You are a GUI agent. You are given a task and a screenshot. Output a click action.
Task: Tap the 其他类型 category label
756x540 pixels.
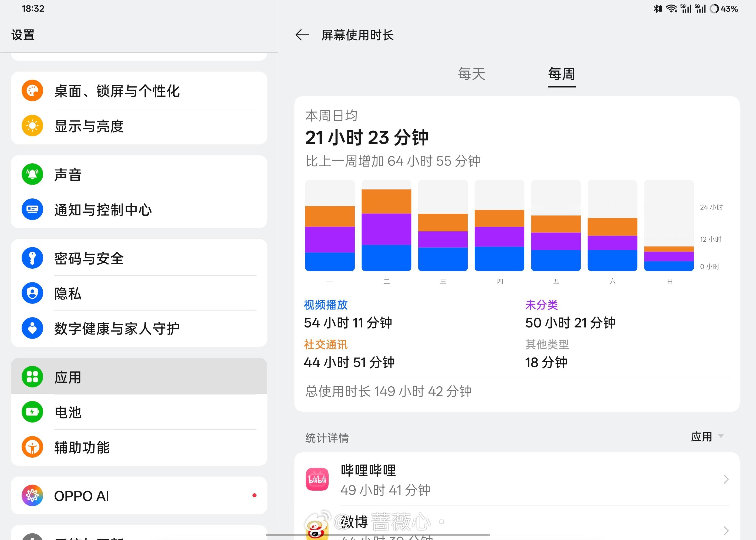click(547, 345)
